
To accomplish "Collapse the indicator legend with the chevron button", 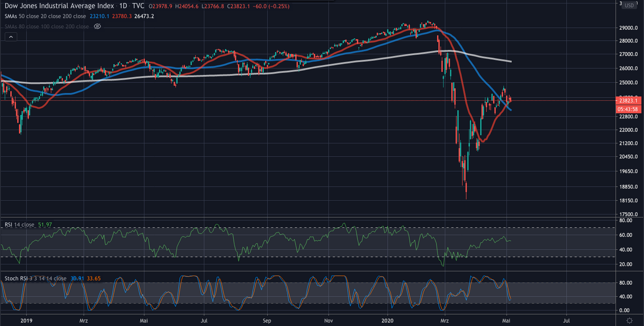I will [x=10, y=37].
